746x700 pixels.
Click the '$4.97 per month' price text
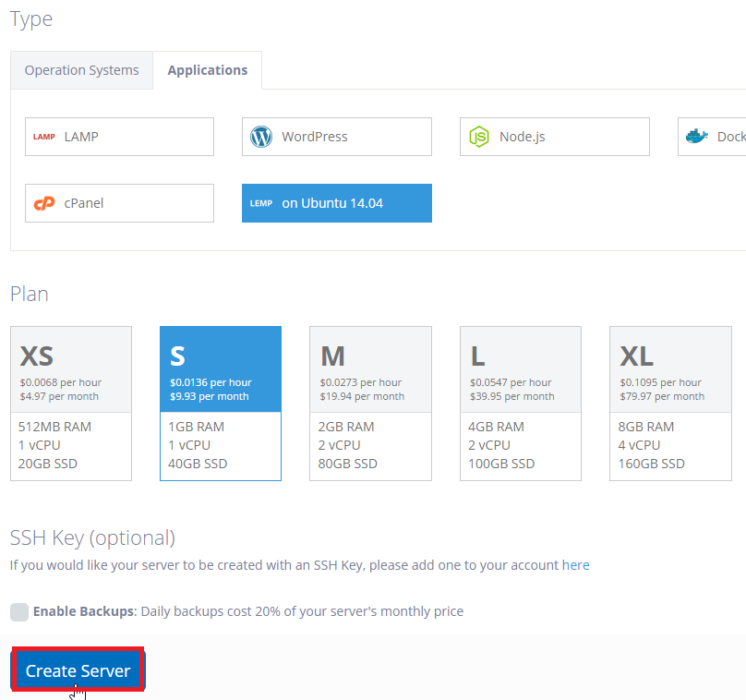[x=59, y=396]
